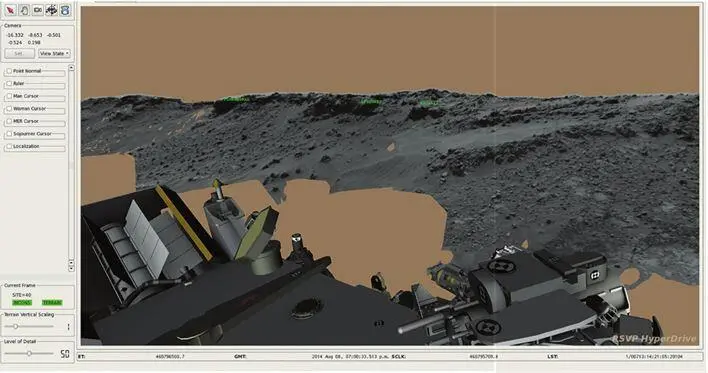Enable the Point Normal checkbox
This screenshot has height=373, width=708.
[9, 71]
